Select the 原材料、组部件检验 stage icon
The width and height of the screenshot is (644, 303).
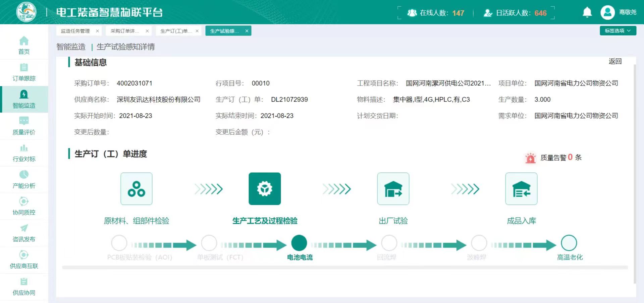click(137, 189)
